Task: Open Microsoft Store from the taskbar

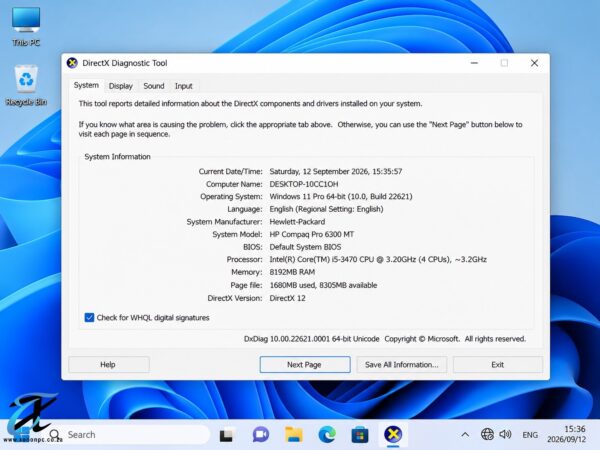Action: 360,435
